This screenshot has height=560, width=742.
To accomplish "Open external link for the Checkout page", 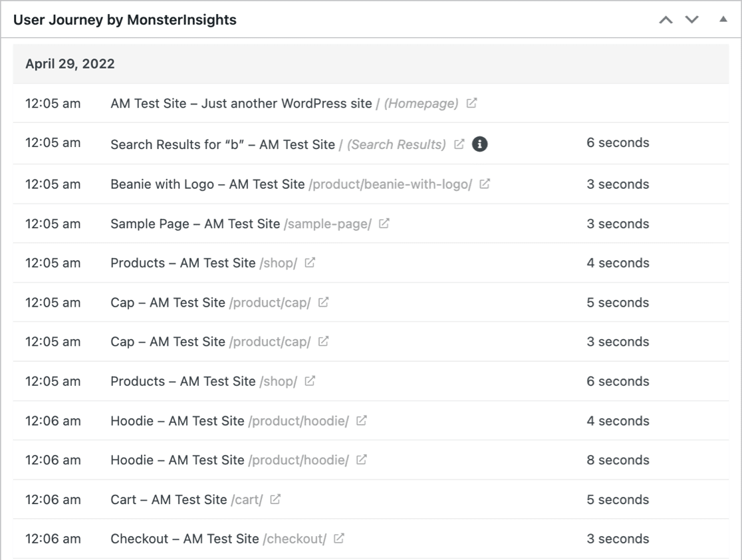I will [x=338, y=539].
